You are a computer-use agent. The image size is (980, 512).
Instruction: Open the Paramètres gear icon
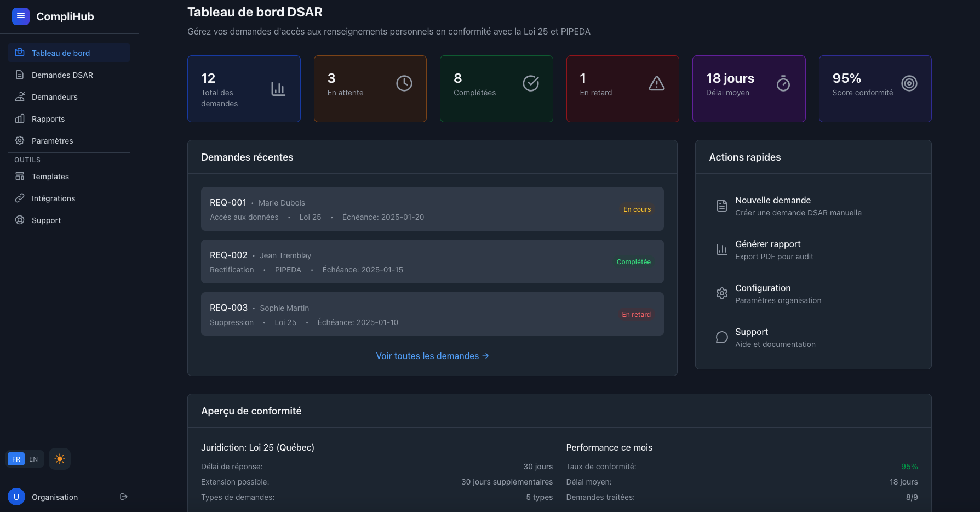20,140
